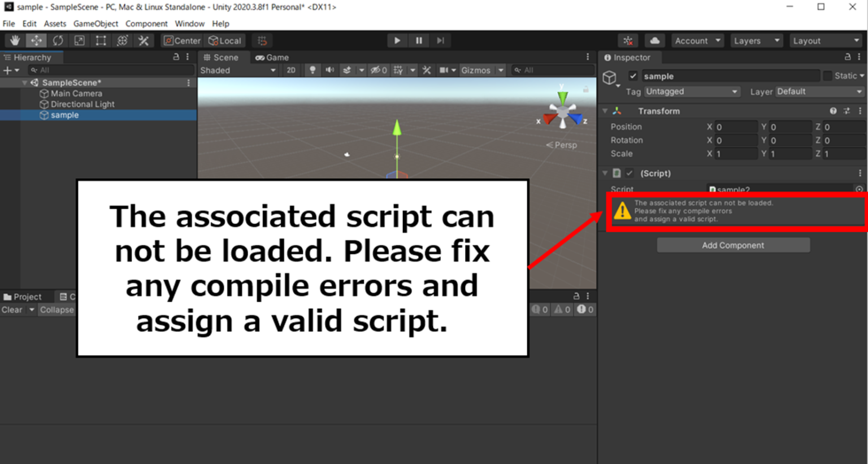Switch to the Scene tab
This screenshot has height=464, width=868.
click(x=221, y=58)
